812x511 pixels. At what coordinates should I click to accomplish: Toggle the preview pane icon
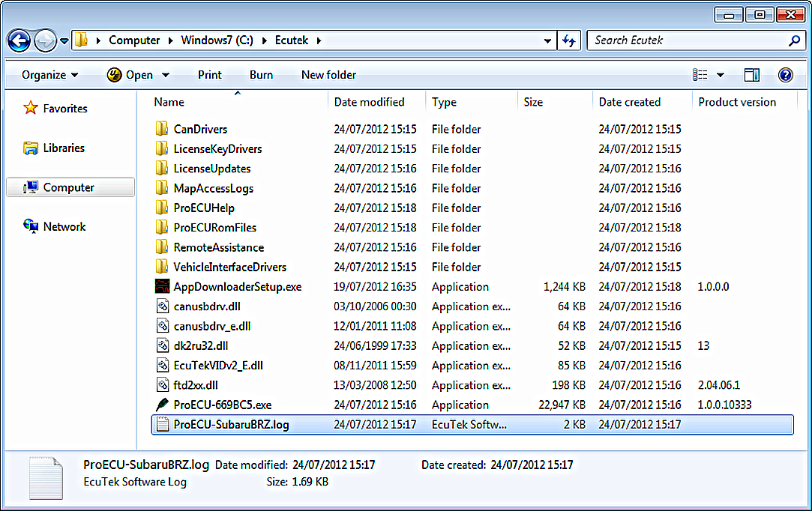point(751,75)
